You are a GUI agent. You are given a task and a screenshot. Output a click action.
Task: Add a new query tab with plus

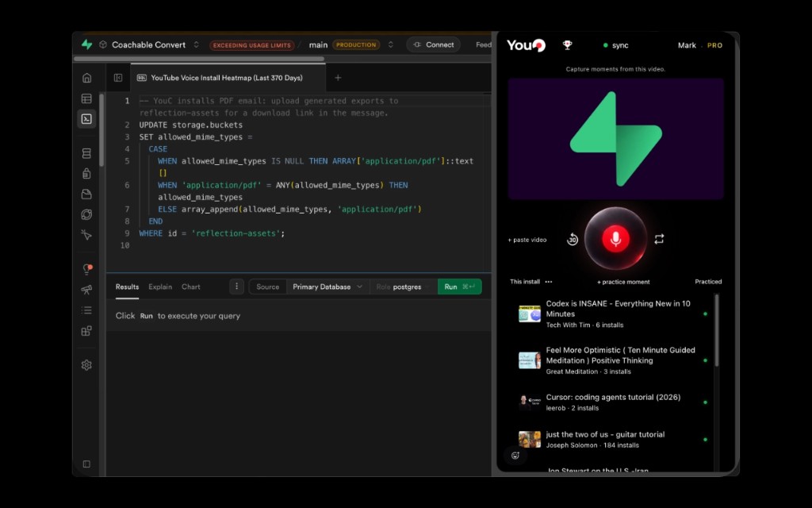[x=338, y=78]
